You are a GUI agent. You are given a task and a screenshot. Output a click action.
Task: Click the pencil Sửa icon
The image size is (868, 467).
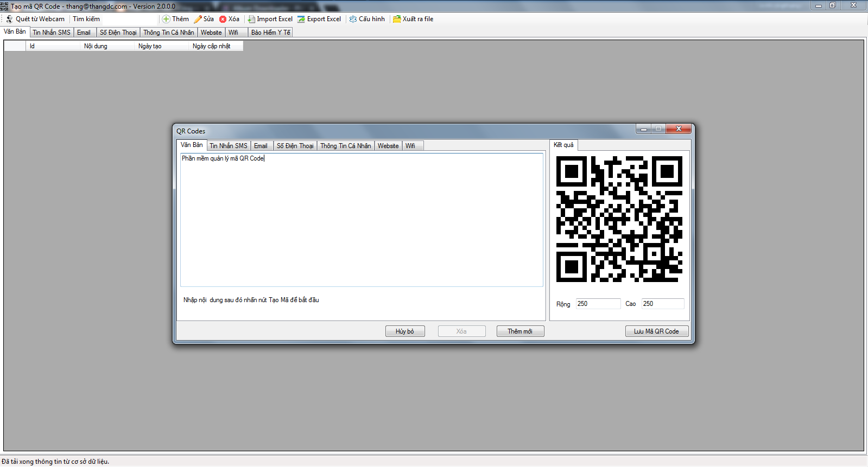[x=198, y=19]
